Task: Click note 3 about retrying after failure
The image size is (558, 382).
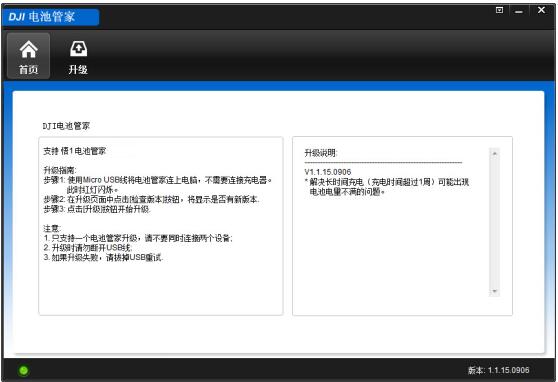Action: point(103,257)
